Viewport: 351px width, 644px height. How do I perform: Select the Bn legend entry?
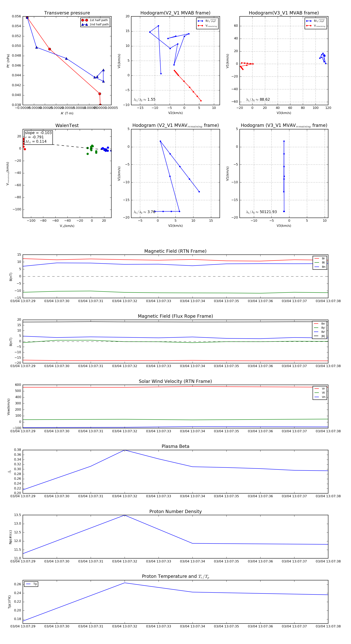pos(320,267)
